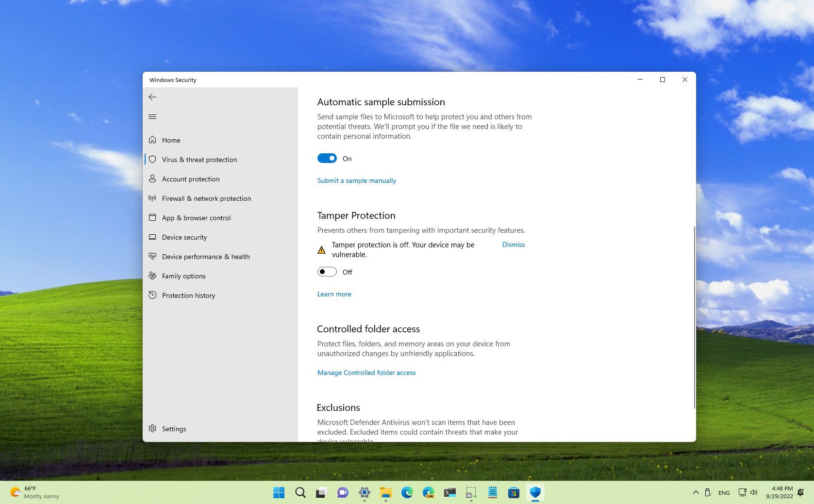Select Account protection in the sidebar
814x504 pixels.
click(x=191, y=179)
